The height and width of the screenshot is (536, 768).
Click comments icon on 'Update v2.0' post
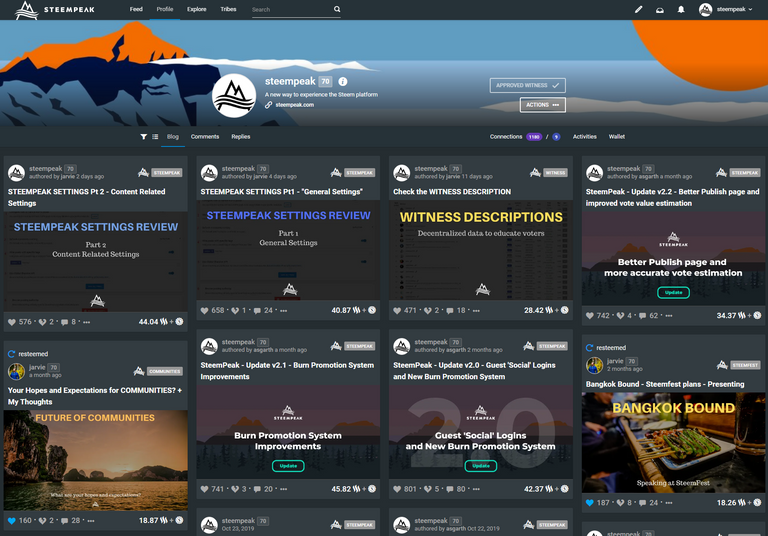450,489
